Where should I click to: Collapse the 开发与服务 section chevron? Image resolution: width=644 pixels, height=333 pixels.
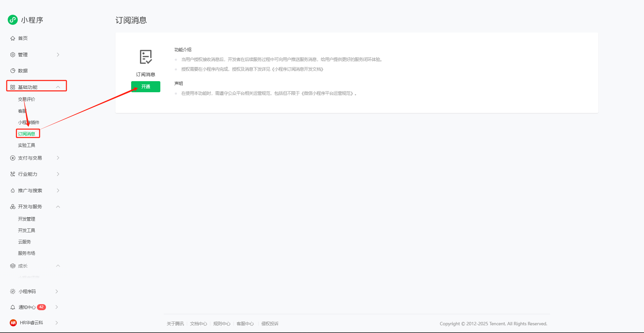click(58, 207)
